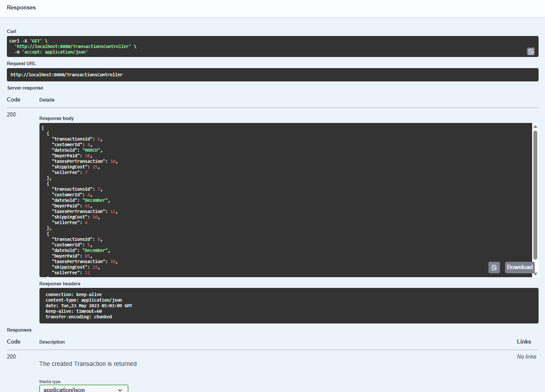
Task: Select the Details column header
Action: click(x=47, y=99)
